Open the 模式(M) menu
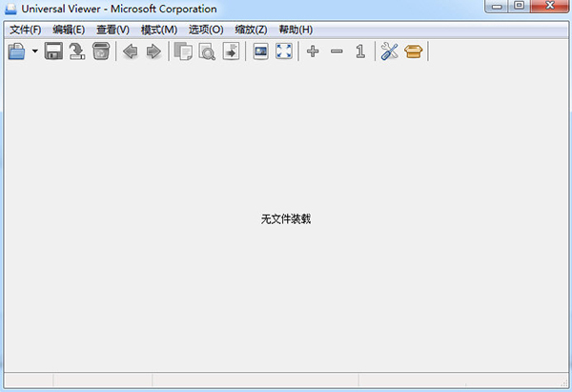572x392 pixels. pos(159,30)
